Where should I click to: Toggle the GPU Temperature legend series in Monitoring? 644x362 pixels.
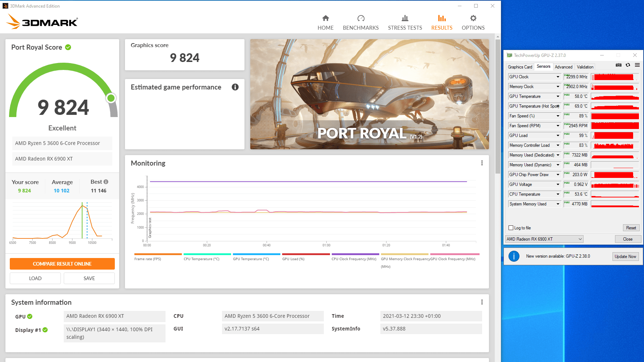(256, 257)
